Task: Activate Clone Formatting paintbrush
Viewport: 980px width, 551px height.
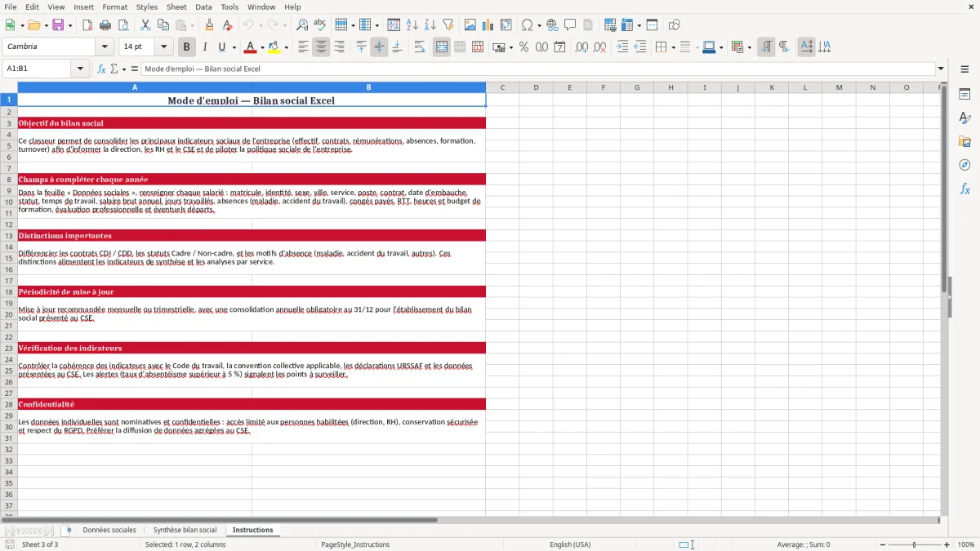Action: tap(209, 25)
